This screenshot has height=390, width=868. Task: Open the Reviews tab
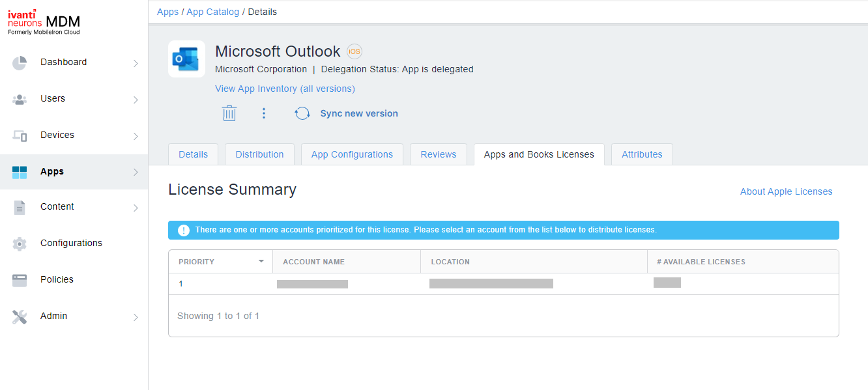[x=438, y=154]
